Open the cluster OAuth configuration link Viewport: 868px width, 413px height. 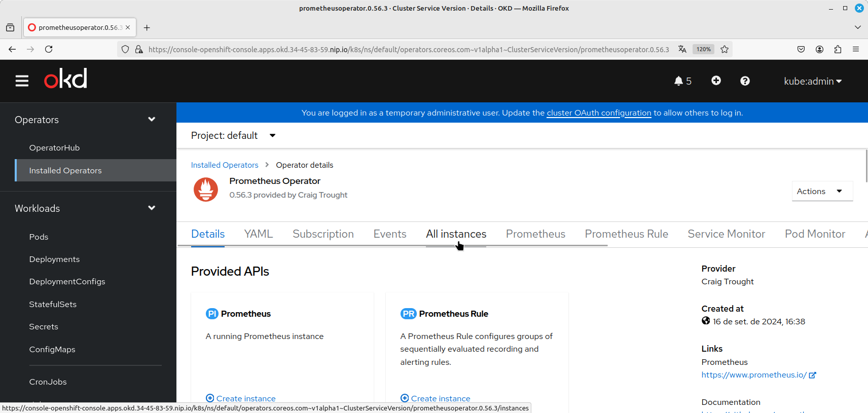[x=599, y=113]
